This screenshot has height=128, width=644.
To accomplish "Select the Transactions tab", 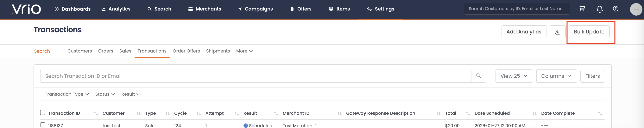I will [x=152, y=51].
